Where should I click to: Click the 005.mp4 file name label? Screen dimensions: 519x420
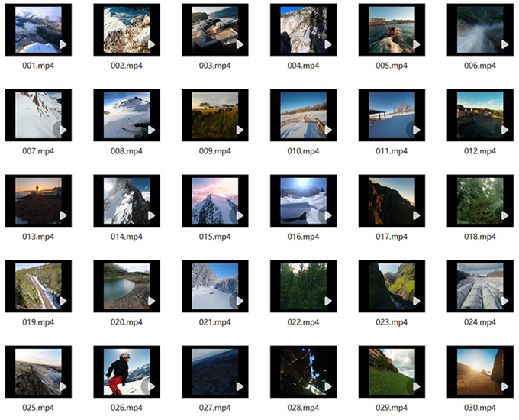tap(392, 66)
